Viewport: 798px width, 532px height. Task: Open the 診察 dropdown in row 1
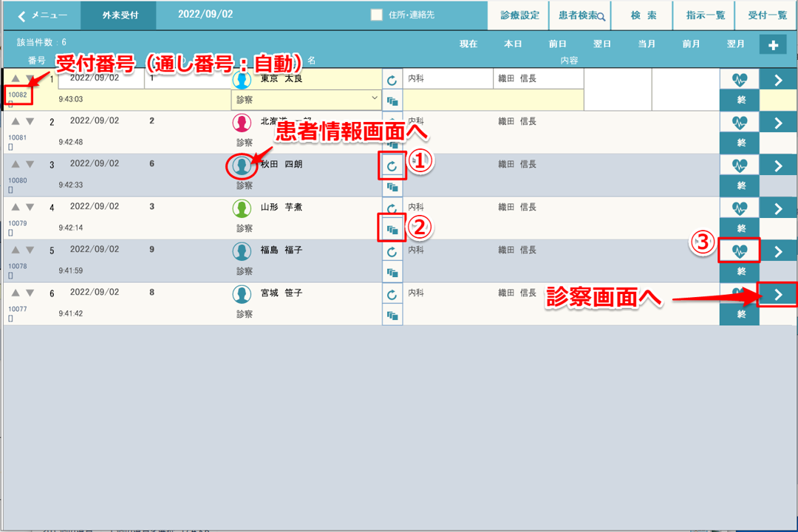(x=306, y=100)
